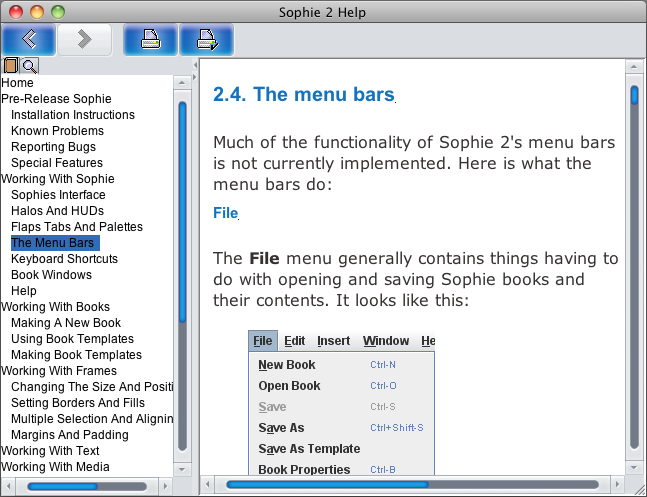Open Making A New Book topic
The width and height of the screenshot is (647, 497).
click(x=66, y=323)
